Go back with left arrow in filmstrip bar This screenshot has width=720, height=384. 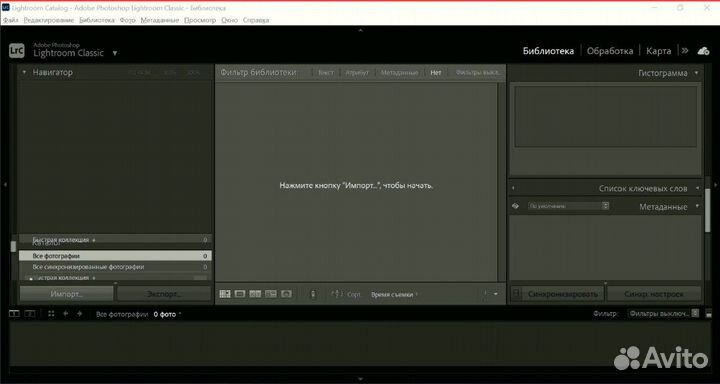[x=65, y=314]
